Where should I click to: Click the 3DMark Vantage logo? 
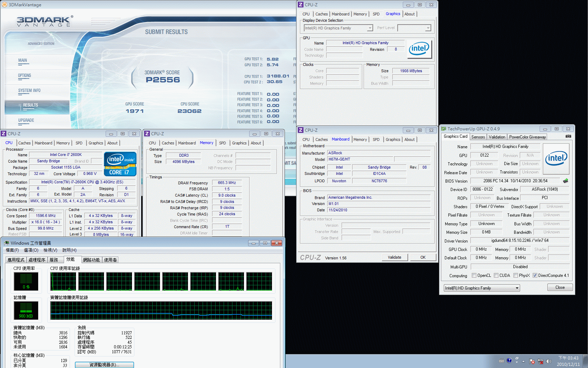coord(45,22)
